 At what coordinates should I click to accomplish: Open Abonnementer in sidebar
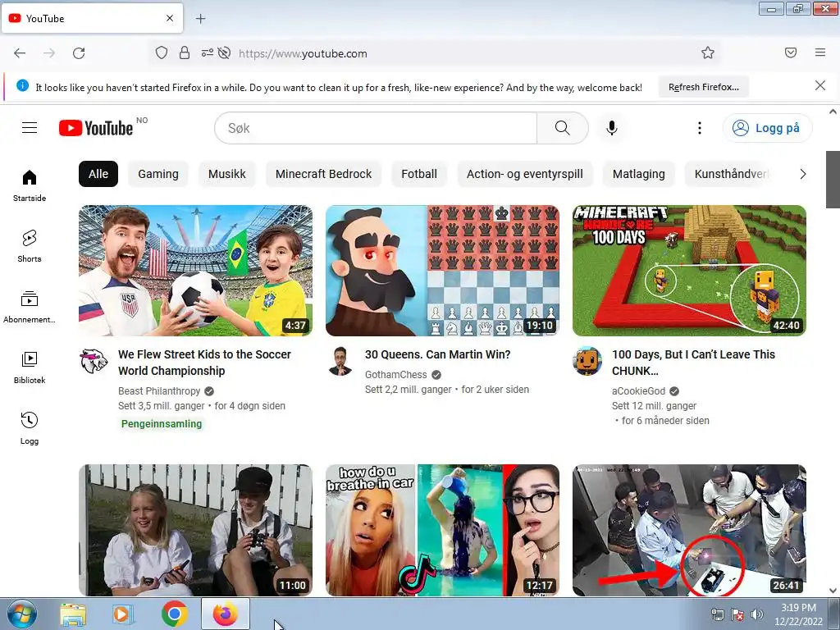coord(30,307)
